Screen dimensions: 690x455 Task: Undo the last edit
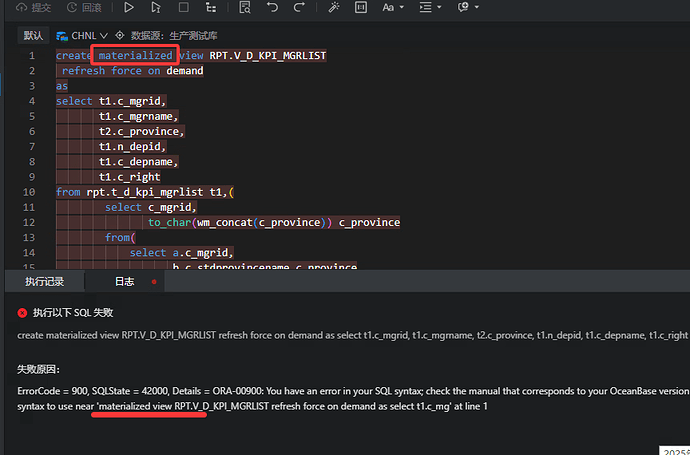click(272, 8)
